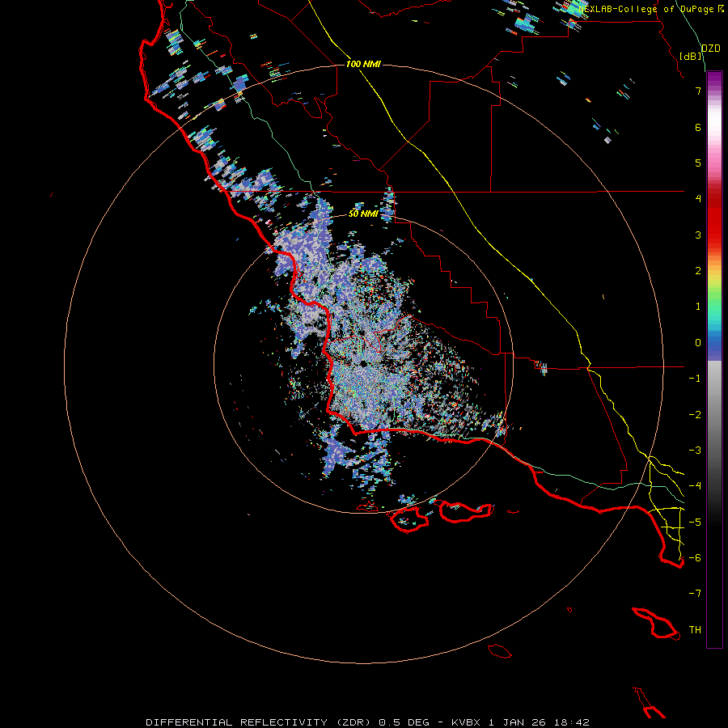Select the 3 value on the scale

[x=698, y=235]
